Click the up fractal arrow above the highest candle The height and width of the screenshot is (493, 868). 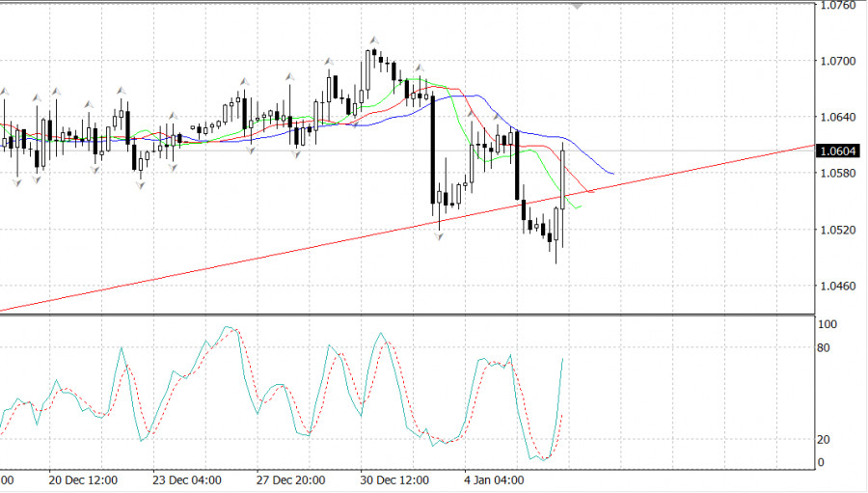[x=372, y=42]
